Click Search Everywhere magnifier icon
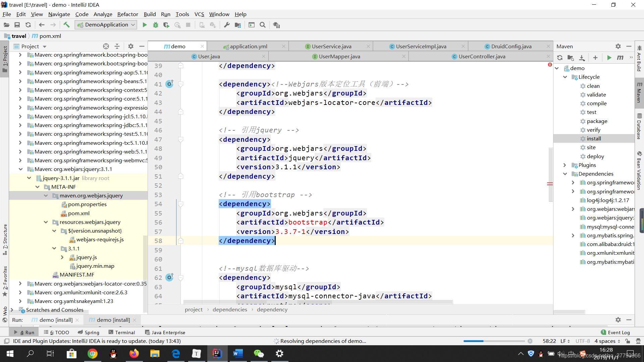 263,25
